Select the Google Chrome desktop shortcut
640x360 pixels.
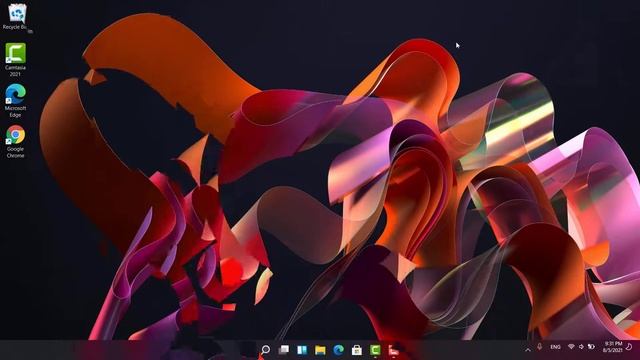tap(16, 142)
